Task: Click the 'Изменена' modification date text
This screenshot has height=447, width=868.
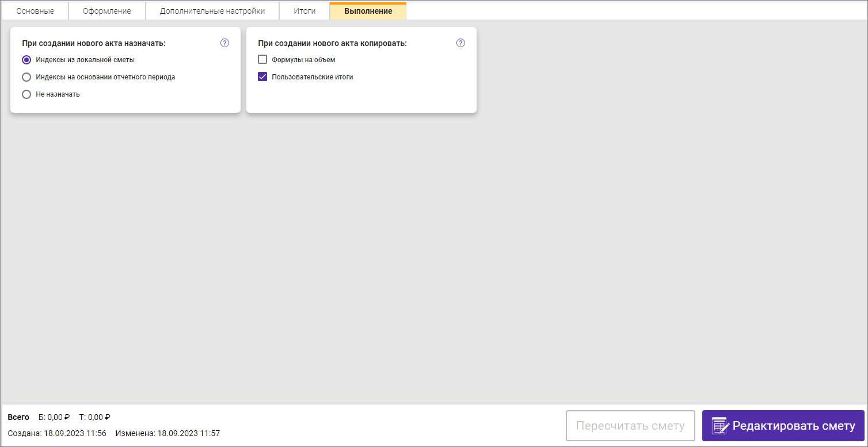Action: 167,433
